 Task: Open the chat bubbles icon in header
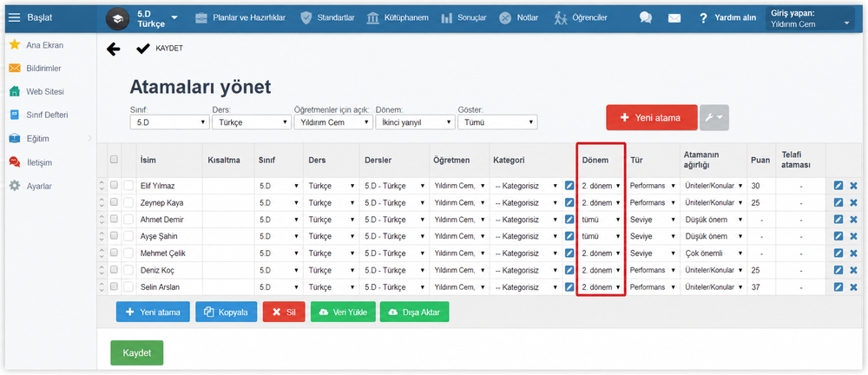(x=646, y=17)
